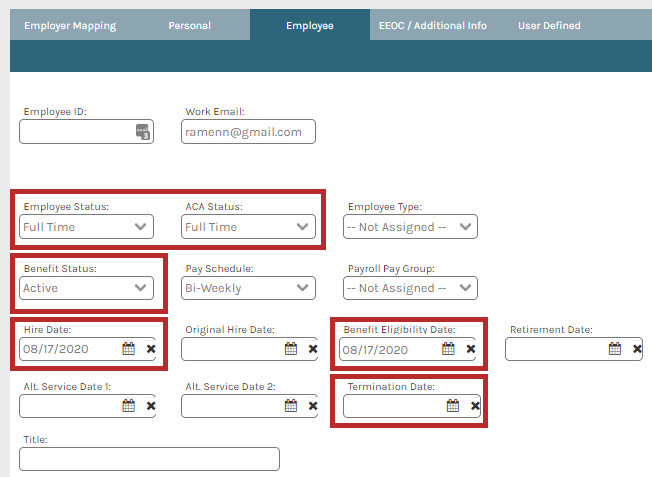This screenshot has width=652, height=477.
Task: Open the Pay Schedule dropdown
Action: (x=249, y=288)
